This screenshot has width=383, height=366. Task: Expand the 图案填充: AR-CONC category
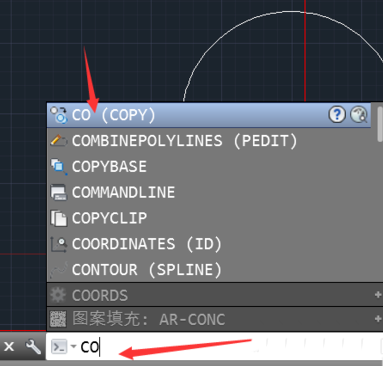[x=378, y=319]
